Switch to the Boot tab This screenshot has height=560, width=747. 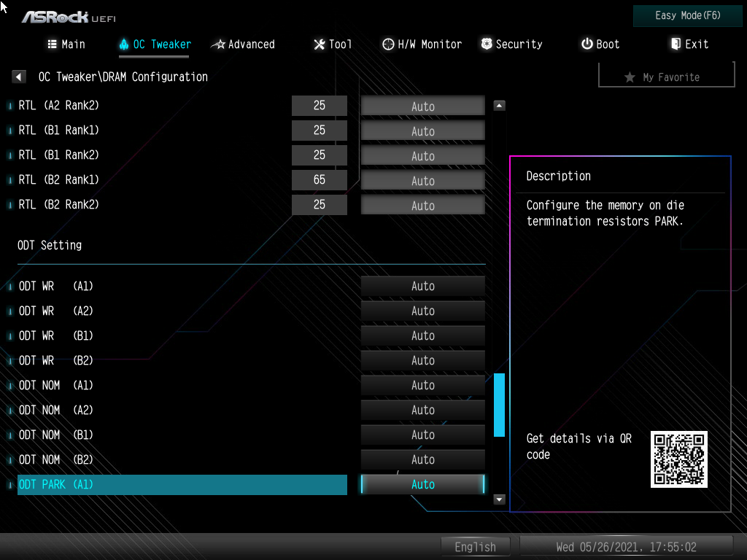[600, 44]
